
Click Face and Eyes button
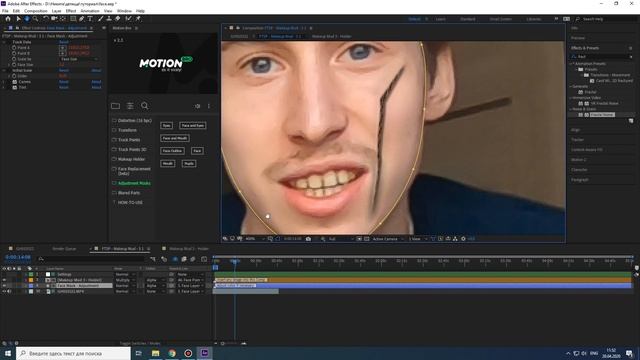(193, 126)
